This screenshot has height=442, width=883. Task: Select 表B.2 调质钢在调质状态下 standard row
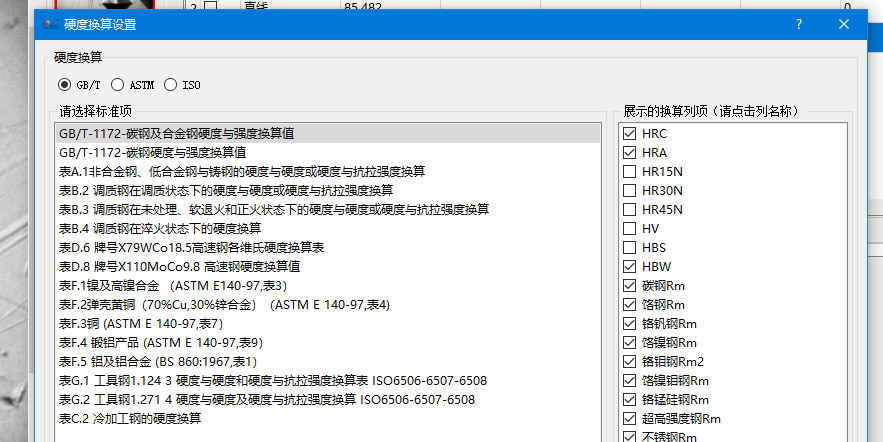tap(328, 191)
